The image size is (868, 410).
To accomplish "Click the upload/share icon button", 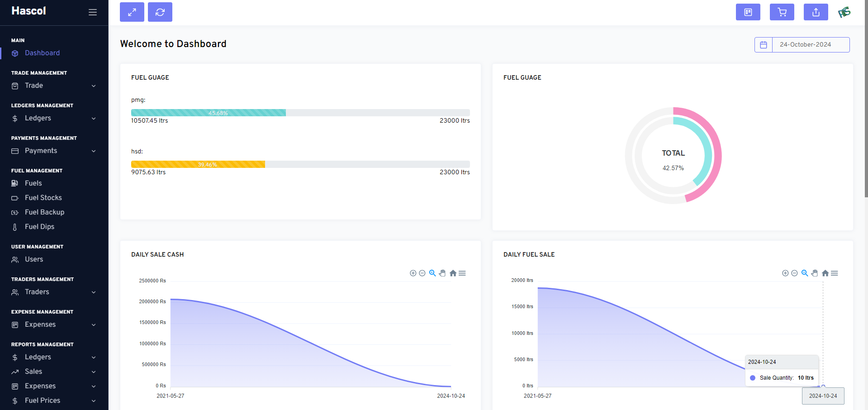I will 816,12.
